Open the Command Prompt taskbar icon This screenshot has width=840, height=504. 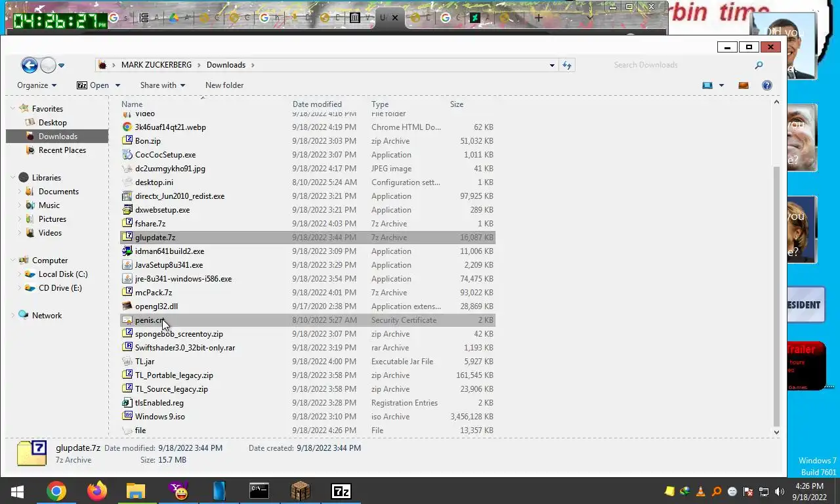(x=259, y=491)
